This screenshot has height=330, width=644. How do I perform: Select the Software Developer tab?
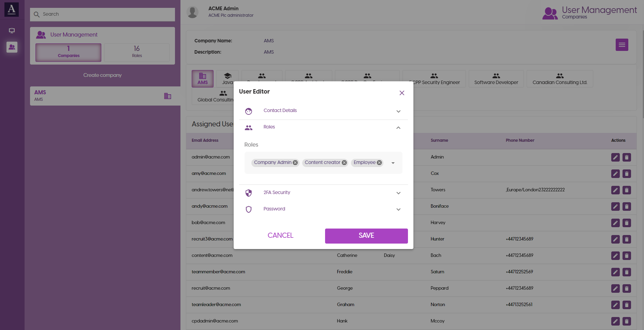[x=496, y=79]
